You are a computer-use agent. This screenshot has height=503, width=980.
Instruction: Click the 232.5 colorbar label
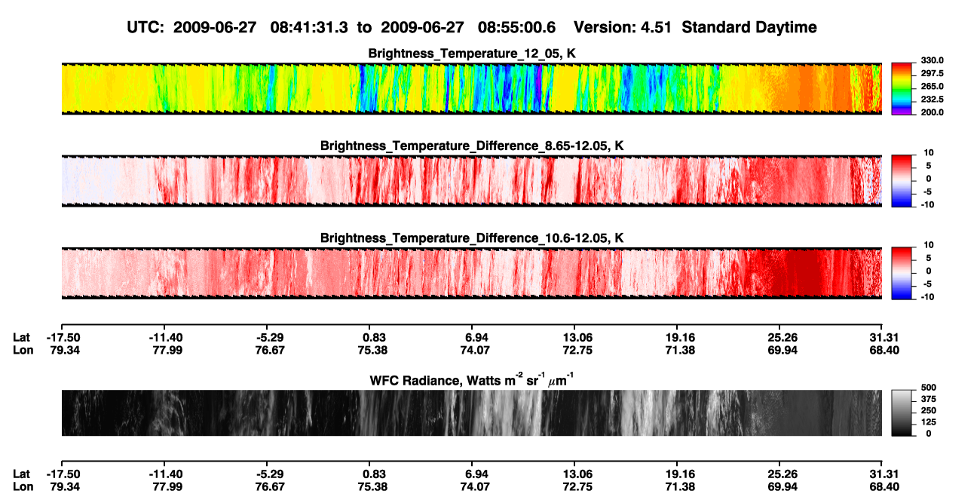[x=932, y=100]
